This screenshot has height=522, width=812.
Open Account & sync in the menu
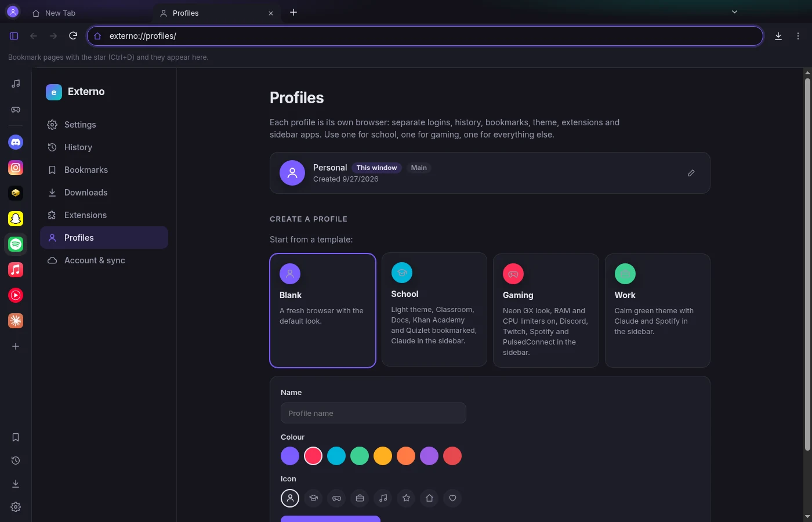(104, 260)
